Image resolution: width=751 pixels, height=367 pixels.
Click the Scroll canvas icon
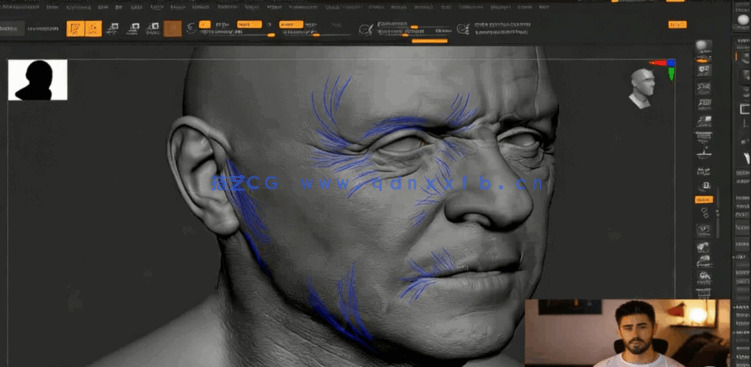click(x=704, y=71)
